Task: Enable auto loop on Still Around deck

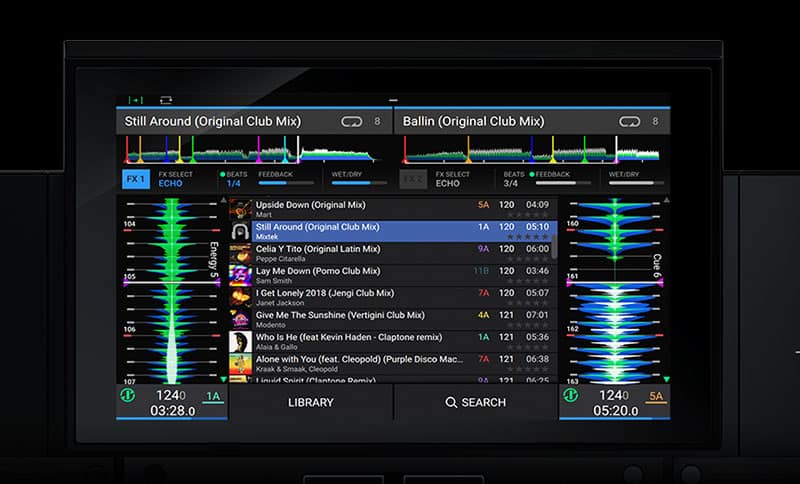Action: point(352,121)
